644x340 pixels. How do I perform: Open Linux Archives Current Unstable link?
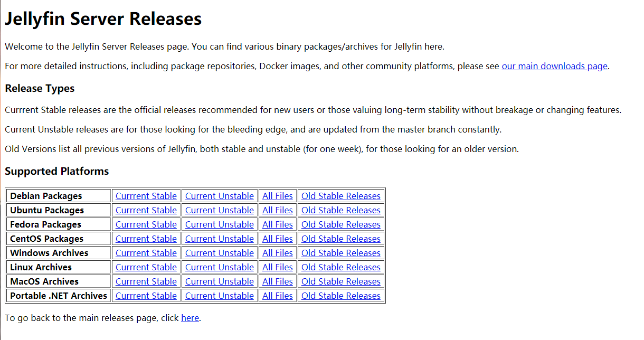pyautogui.click(x=219, y=267)
